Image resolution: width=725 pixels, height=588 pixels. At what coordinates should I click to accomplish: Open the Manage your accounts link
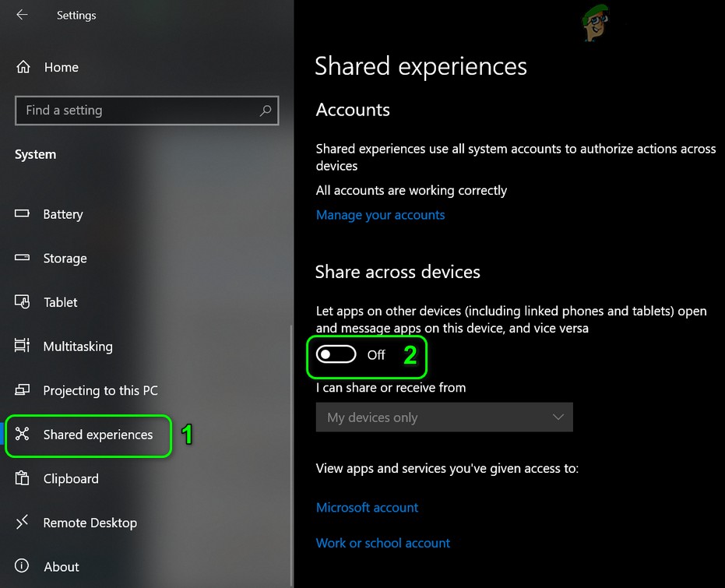pyautogui.click(x=380, y=215)
